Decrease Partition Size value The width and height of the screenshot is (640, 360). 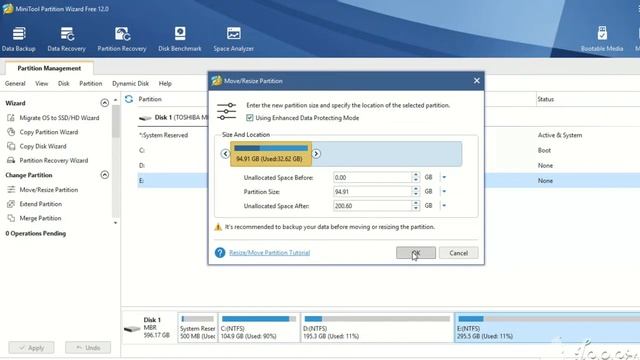pos(416,194)
